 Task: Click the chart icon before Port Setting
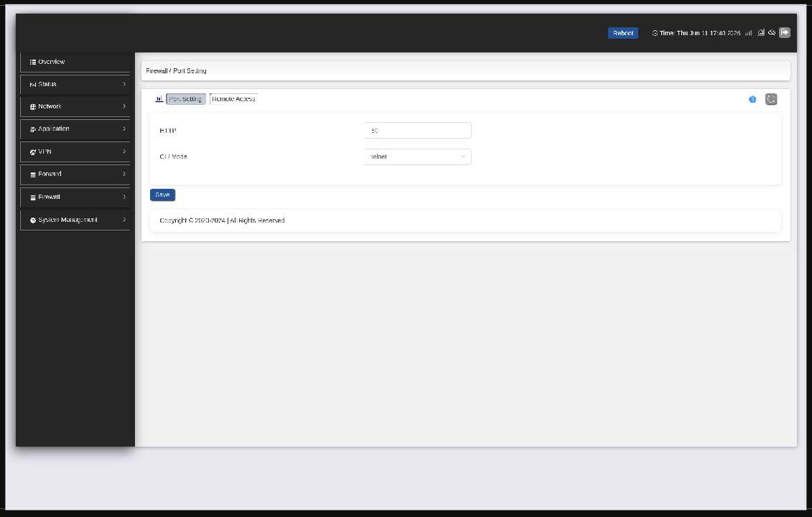click(159, 98)
